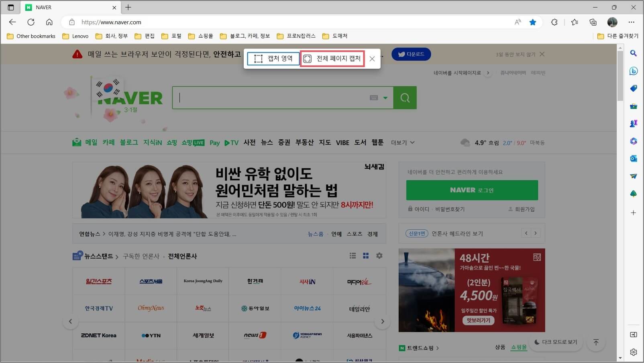
Task: Open the sidebar Games icon
Action: pos(634,124)
